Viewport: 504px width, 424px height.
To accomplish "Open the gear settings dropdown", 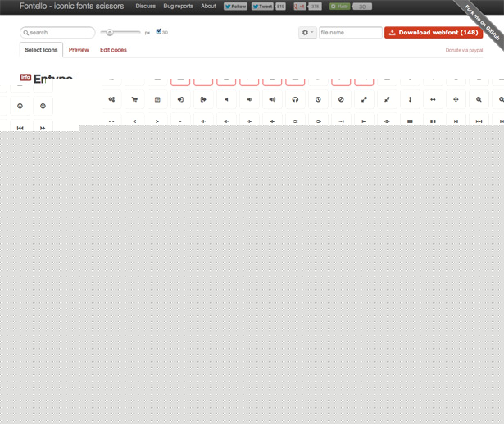I will tap(307, 33).
